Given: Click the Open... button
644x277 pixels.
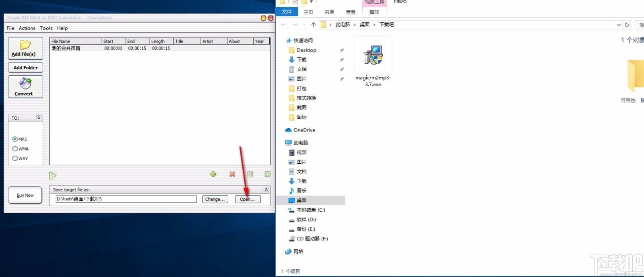Looking at the screenshot, I should tap(248, 199).
